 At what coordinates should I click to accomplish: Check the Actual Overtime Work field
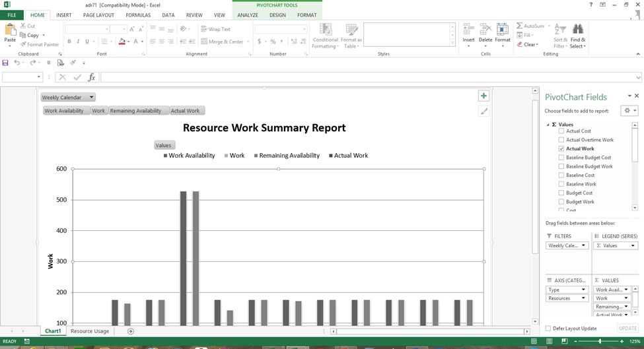point(561,140)
